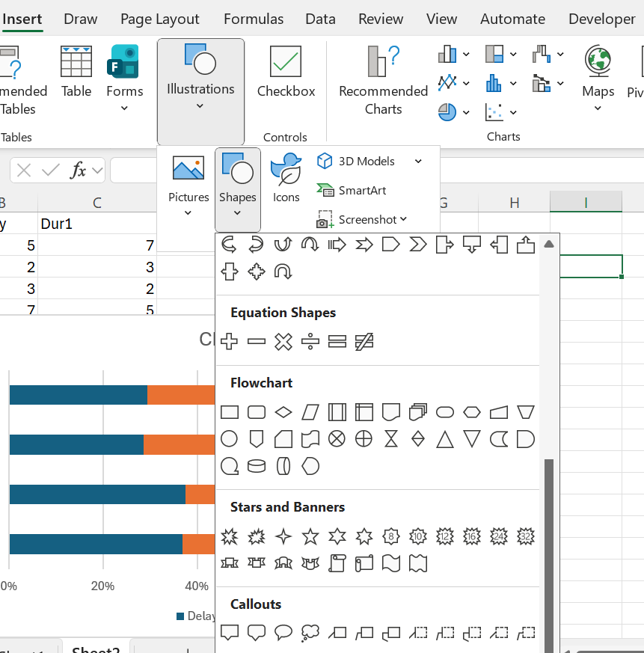Click Recommended Charts button
Viewport: 644px width, 653px height.
[x=383, y=80]
